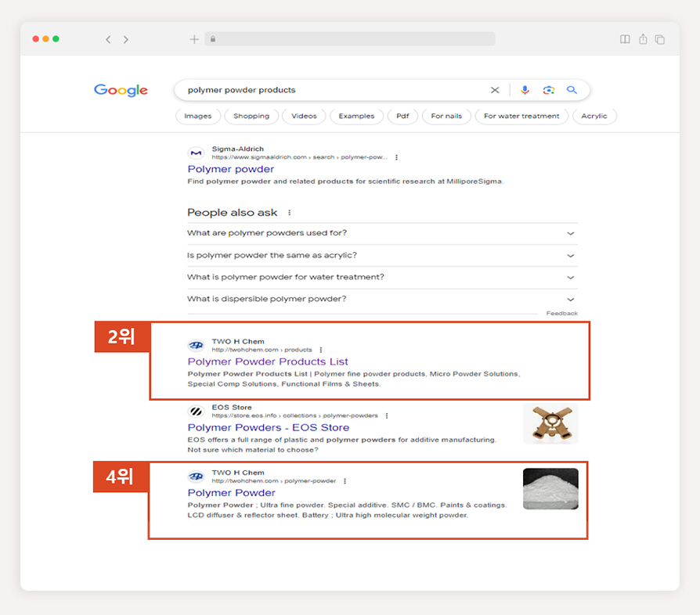Open TWO H Chem 'Polymer Powder' result
Viewport: 700px width, 615px height.
click(231, 493)
